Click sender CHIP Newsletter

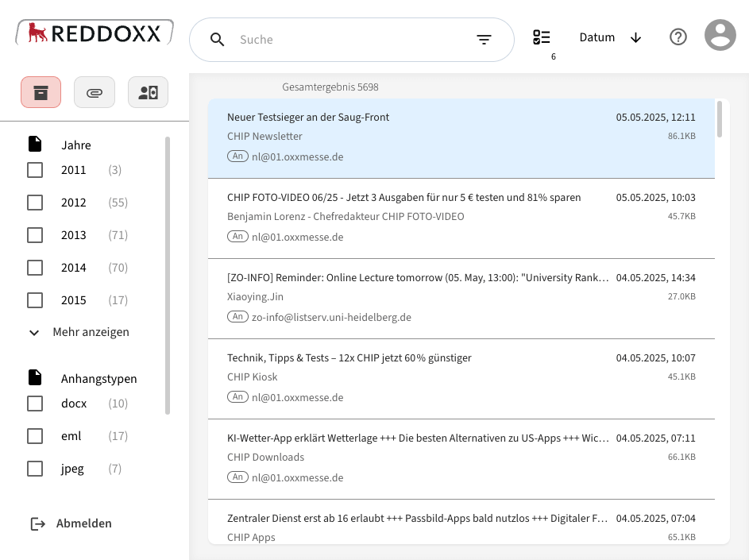[x=264, y=136]
